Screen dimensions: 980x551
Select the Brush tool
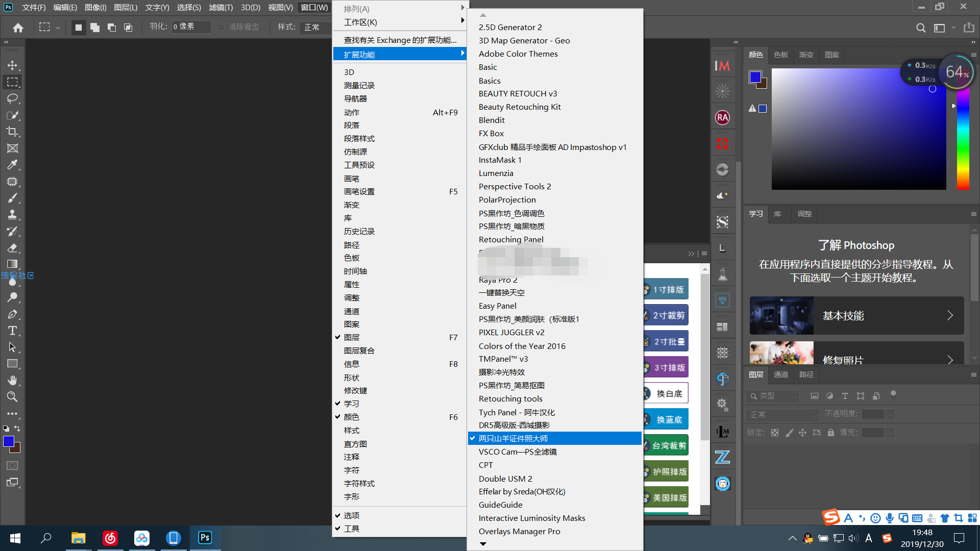(12, 198)
